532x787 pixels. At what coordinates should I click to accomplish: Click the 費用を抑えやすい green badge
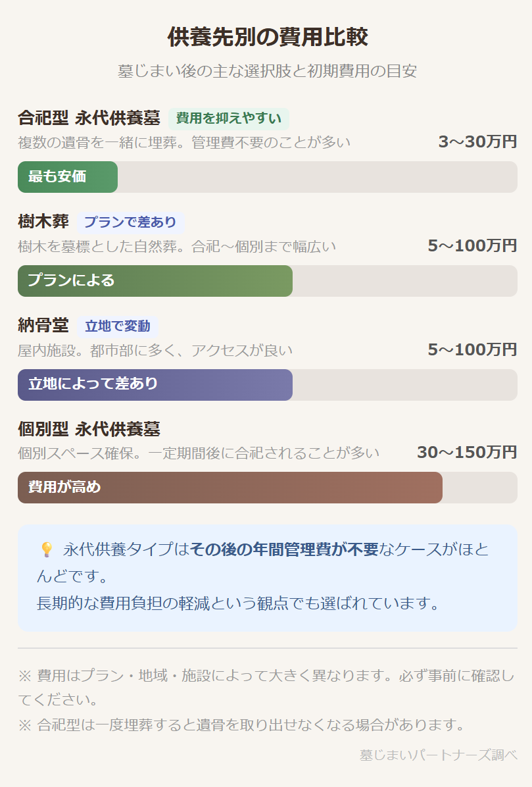point(228,119)
